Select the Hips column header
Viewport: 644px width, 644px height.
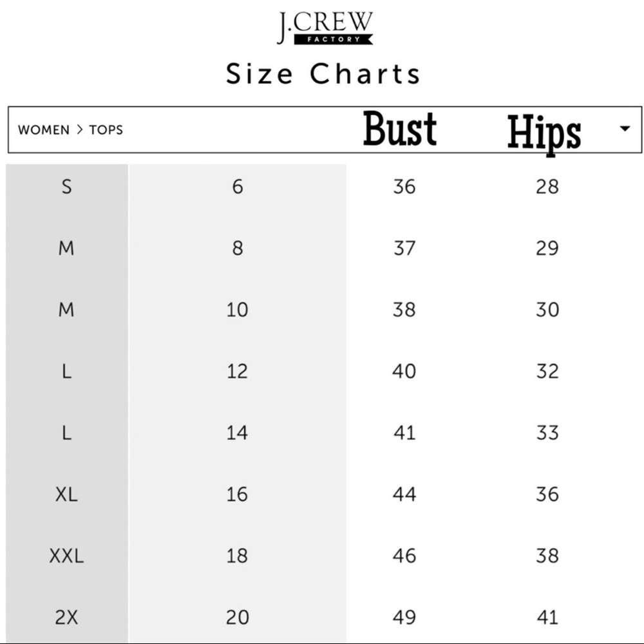pyautogui.click(x=544, y=132)
